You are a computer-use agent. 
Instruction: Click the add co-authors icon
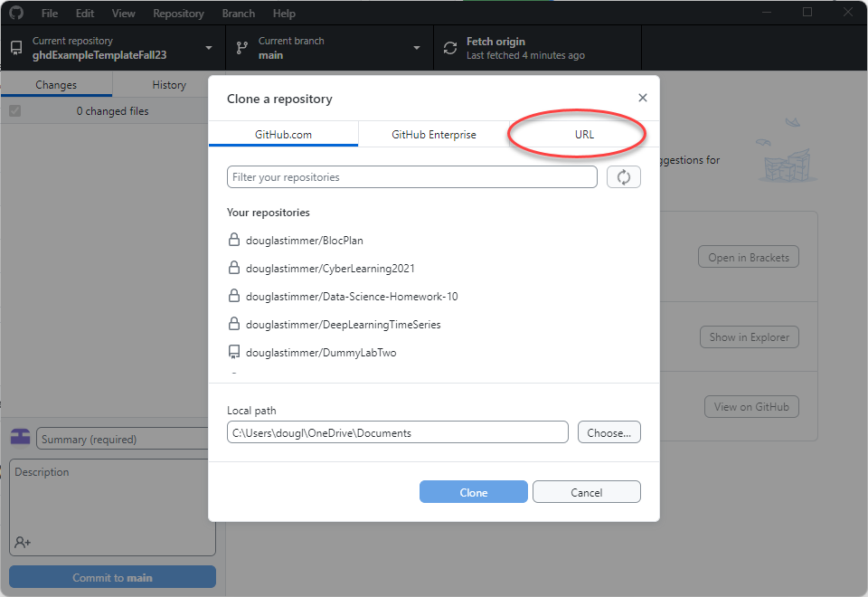23,542
